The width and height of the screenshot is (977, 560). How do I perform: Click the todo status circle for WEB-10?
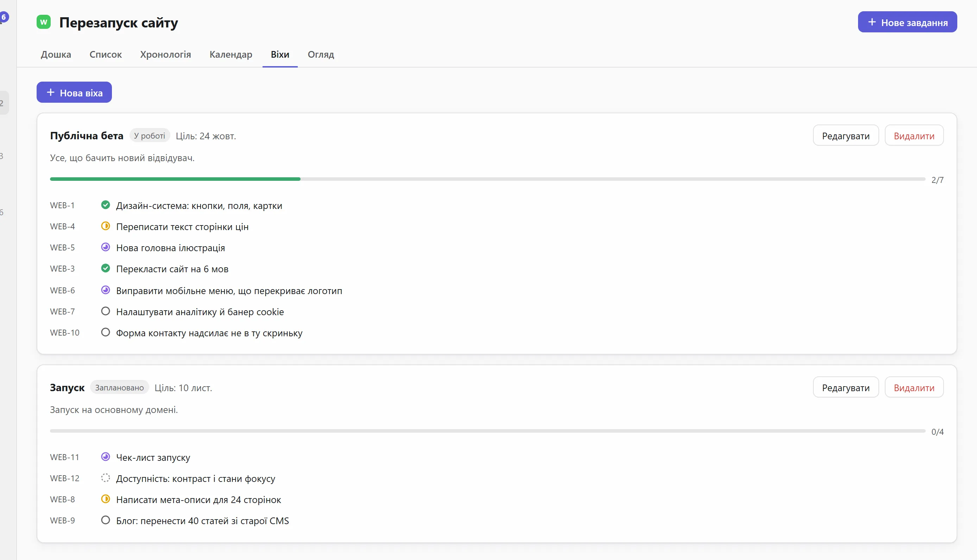click(x=106, y=333)
